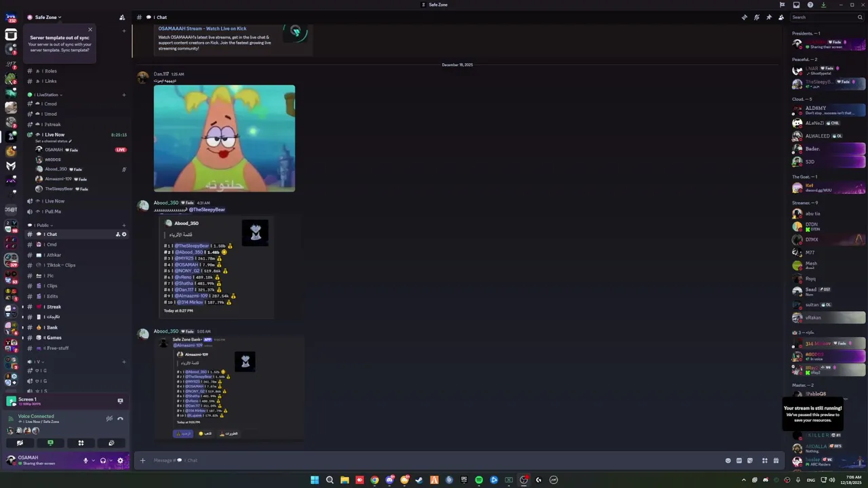Image resolution: width=868 pixels, height=488 pixels.
Task: Click the invite people icon beside Safe Zone
Action: pos(122,17)
